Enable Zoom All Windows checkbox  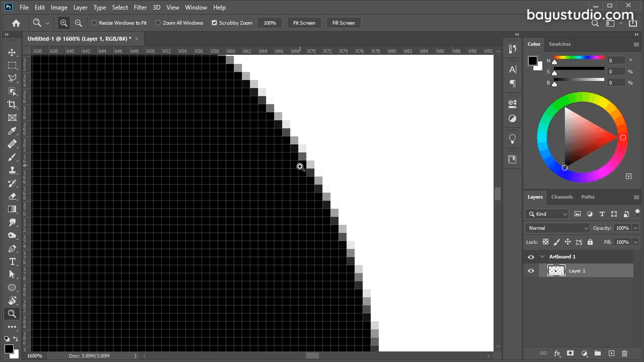click(158, 23)
